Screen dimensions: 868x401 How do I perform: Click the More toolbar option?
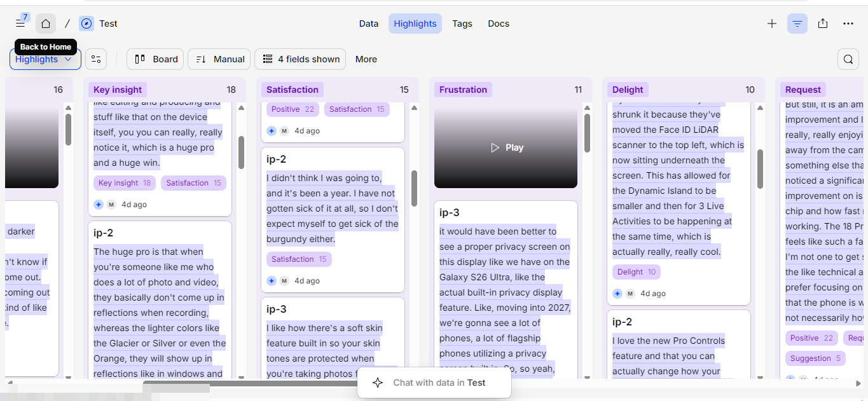click(x=366, y=59)
